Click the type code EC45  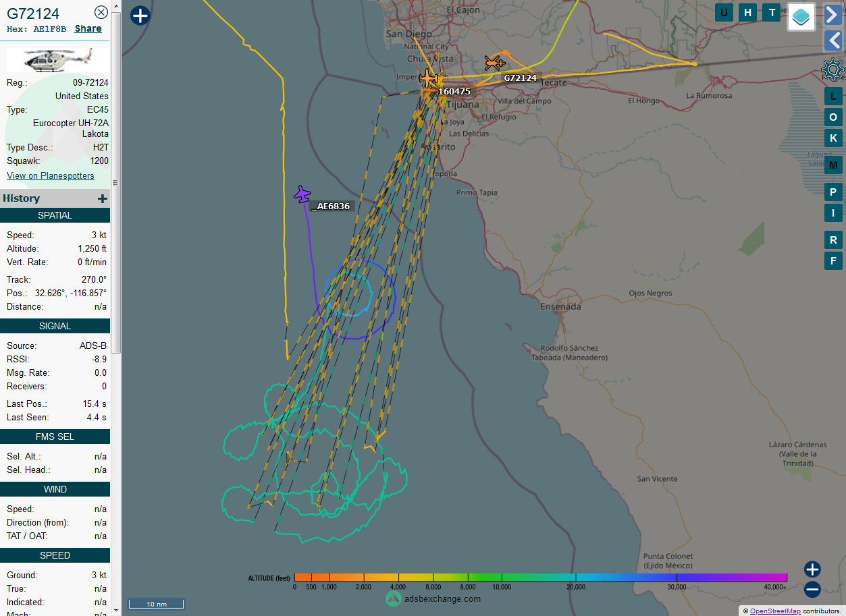pos(97,110)
